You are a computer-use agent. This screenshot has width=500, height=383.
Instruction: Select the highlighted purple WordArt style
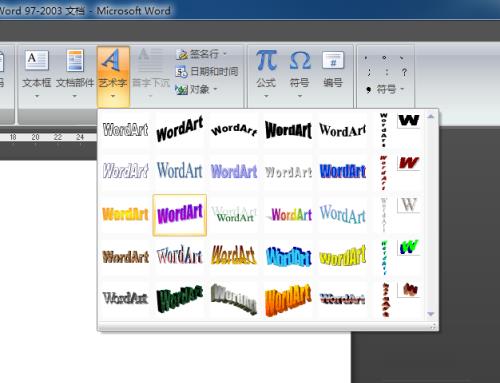180,215
